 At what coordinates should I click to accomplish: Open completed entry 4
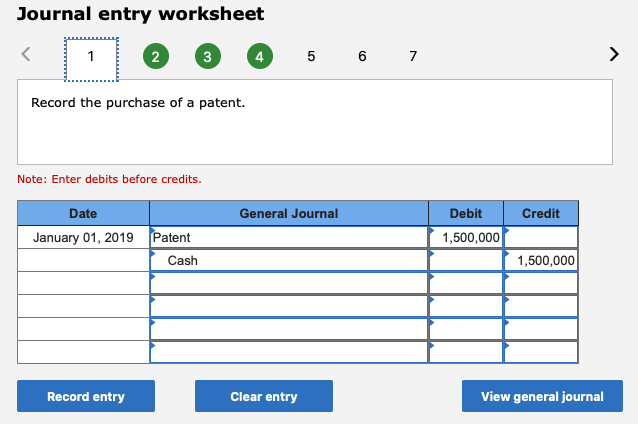click(x=260, y=56)
